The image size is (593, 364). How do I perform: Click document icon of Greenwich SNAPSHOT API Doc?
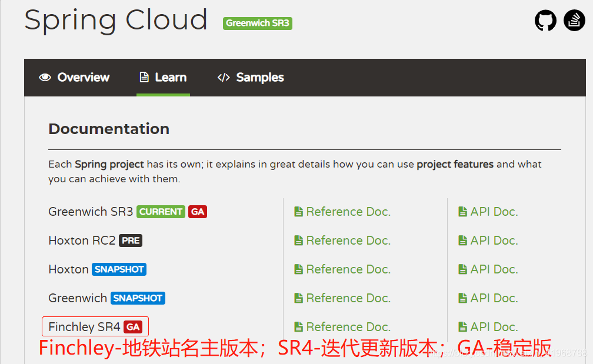pos(462,298)
